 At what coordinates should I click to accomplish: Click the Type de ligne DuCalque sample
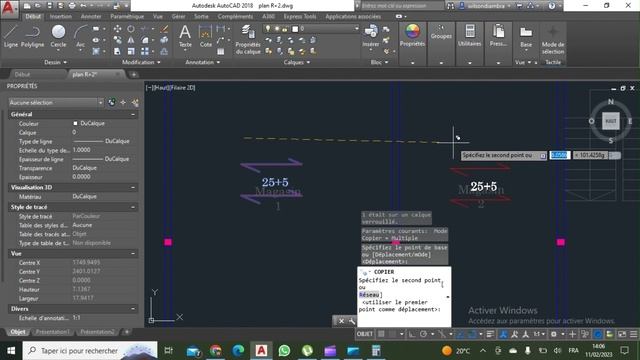[x=101, y=141]
